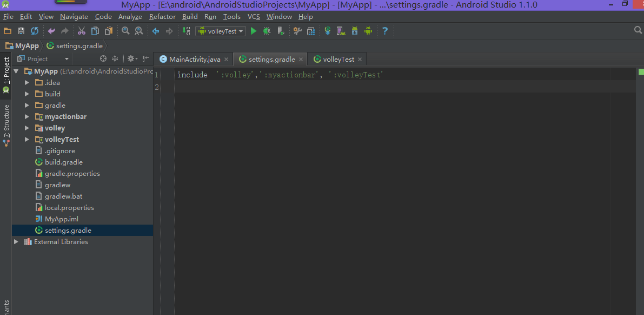The height and width of the screenshot is (315, 644).
Task: Select local.properties in project tree
Action: [x=69, y=208]
